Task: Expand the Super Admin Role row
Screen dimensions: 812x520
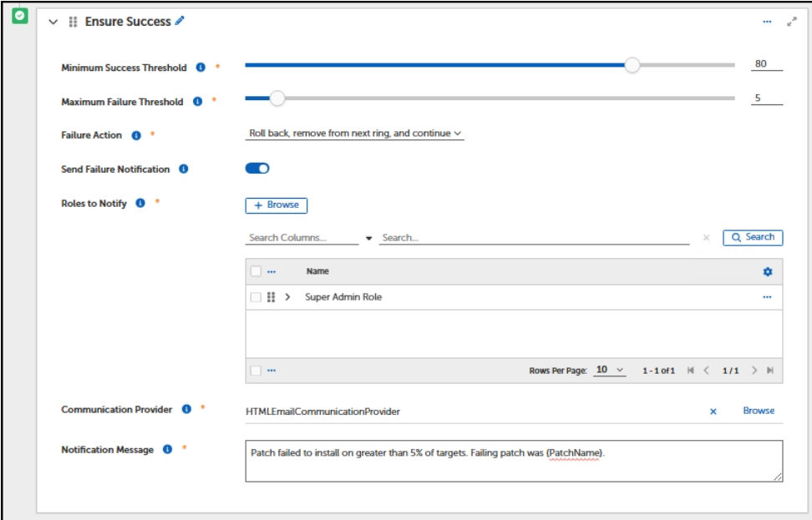Action: [288, 297]
